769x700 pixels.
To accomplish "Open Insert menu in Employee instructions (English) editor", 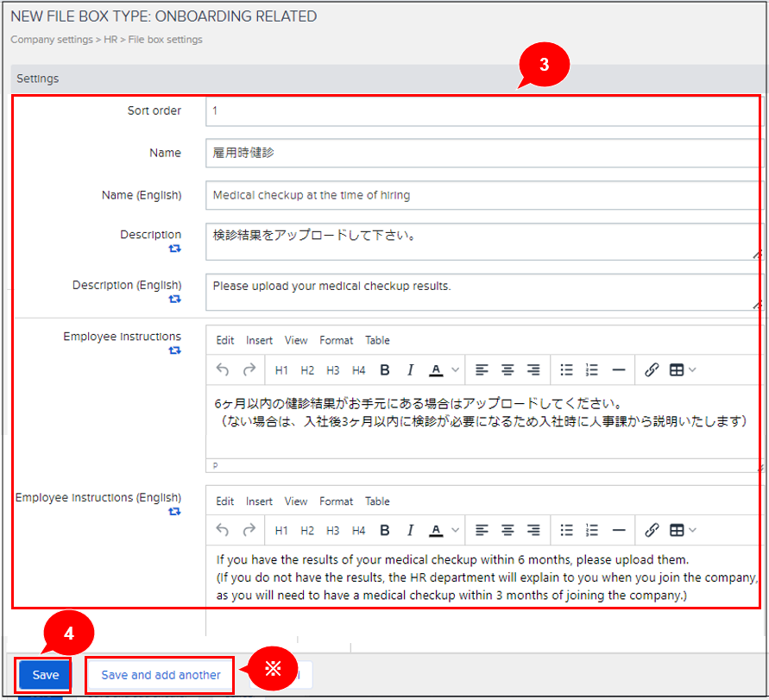I will (259, 501).
